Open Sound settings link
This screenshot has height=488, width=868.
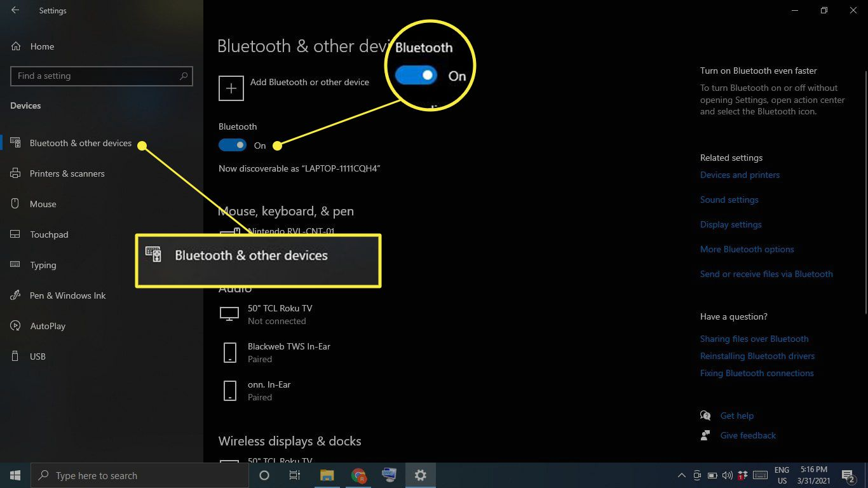729,200
